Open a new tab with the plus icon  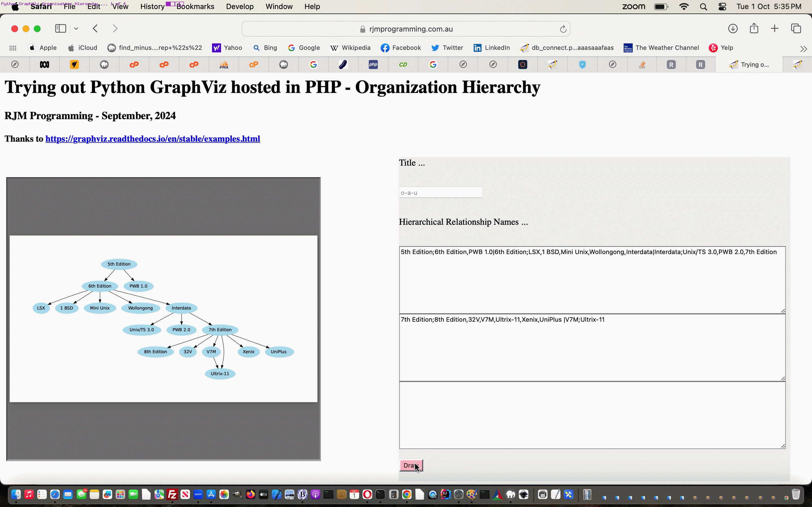pyautogui.click(x=775, y=28)
